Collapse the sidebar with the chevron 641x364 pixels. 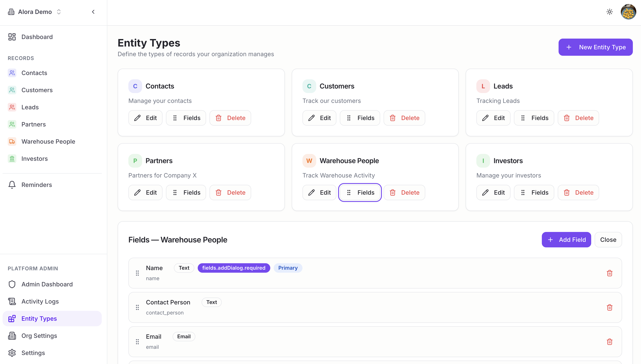[x=93, y=12]
